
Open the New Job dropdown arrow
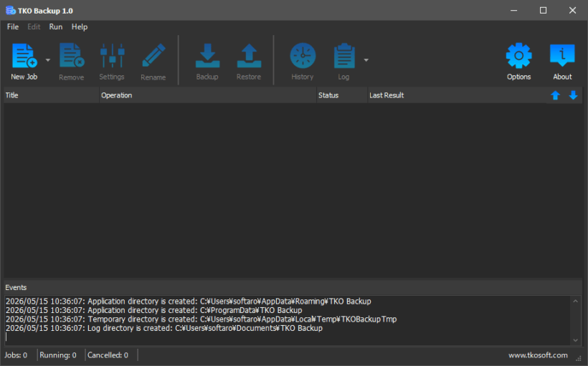(47, 60)
